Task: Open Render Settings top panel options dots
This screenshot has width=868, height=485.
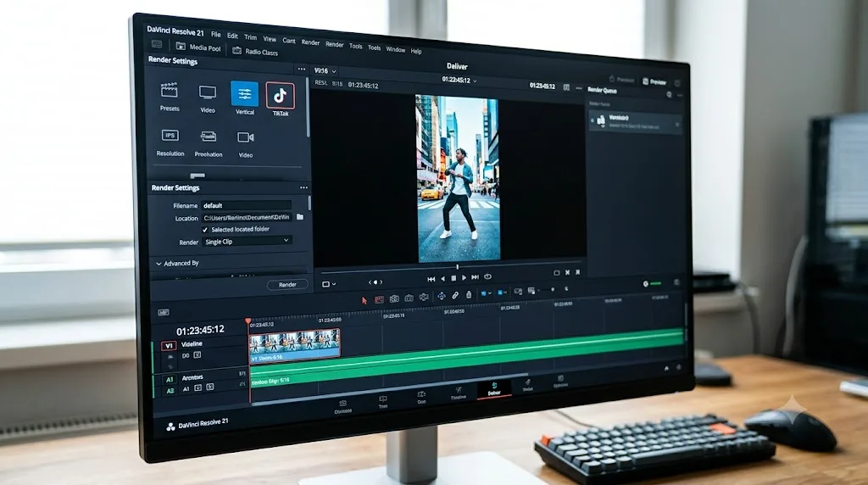Action: tap(301, 70)
